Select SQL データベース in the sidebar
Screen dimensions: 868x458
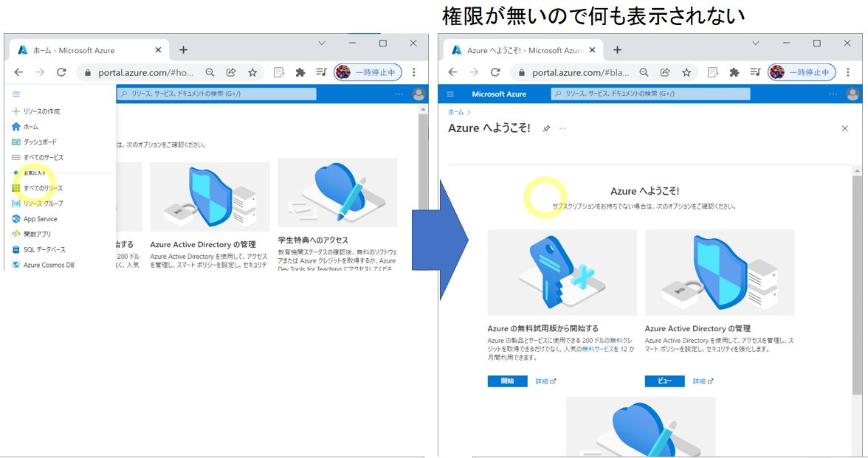pos(38,249)
